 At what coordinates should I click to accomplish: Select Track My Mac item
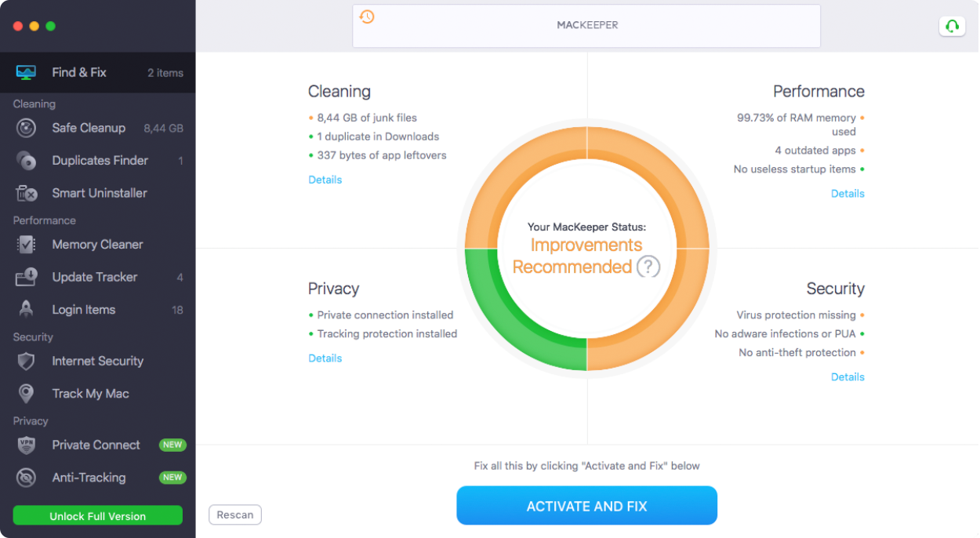click(x=98, y=394)
